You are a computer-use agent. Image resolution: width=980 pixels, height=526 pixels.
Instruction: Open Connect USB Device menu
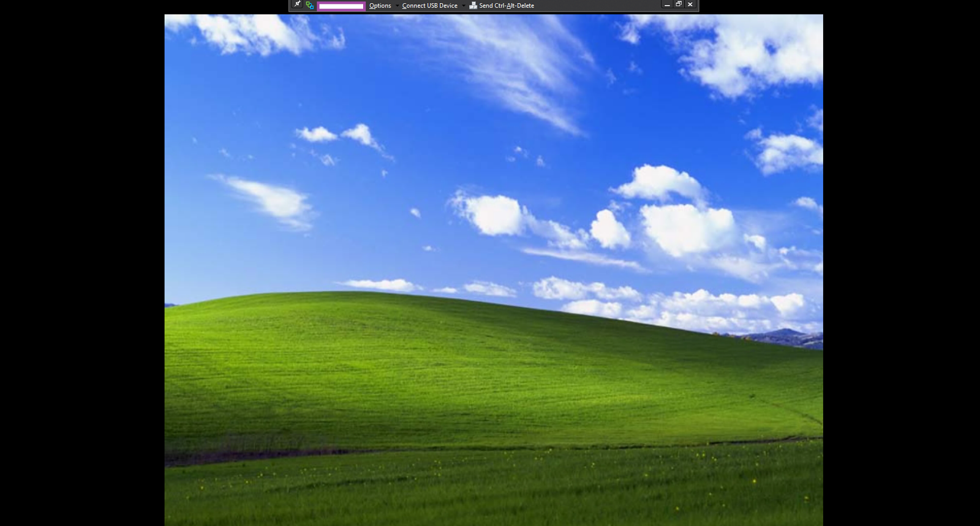click(x=429, y=6)
